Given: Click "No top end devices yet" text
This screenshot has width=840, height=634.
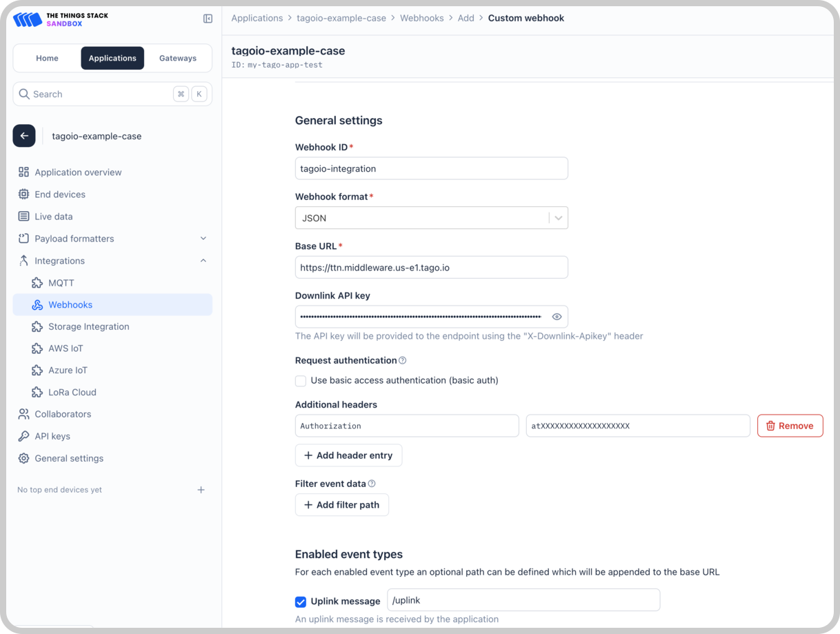Looking at the screenshot, I should pos(59,490).
